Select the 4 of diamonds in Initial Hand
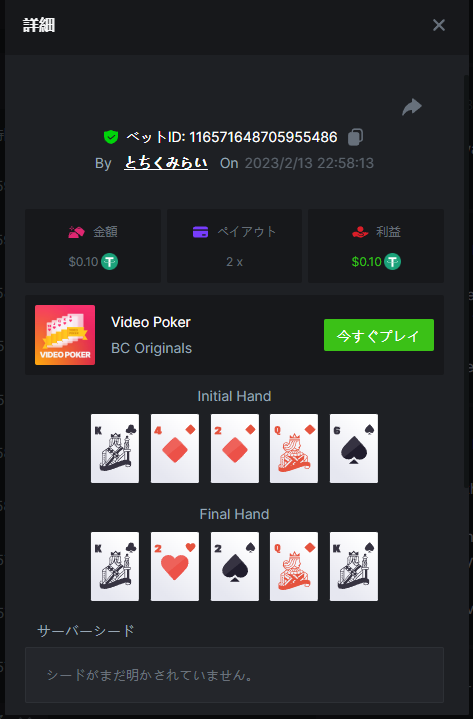The width and height of the screenshot is (473, 719). pyautogui.click(x=175, y=448)
